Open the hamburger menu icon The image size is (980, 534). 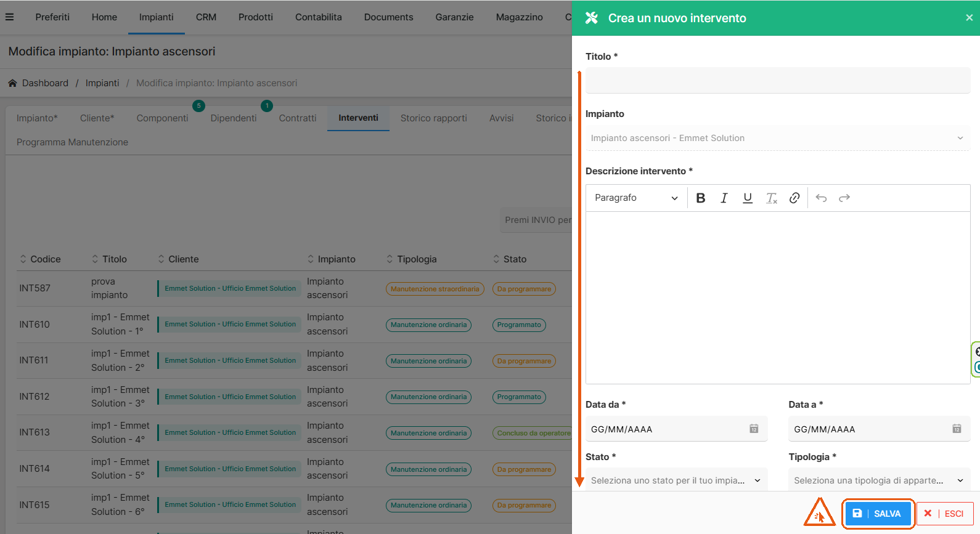click(9, 17)
